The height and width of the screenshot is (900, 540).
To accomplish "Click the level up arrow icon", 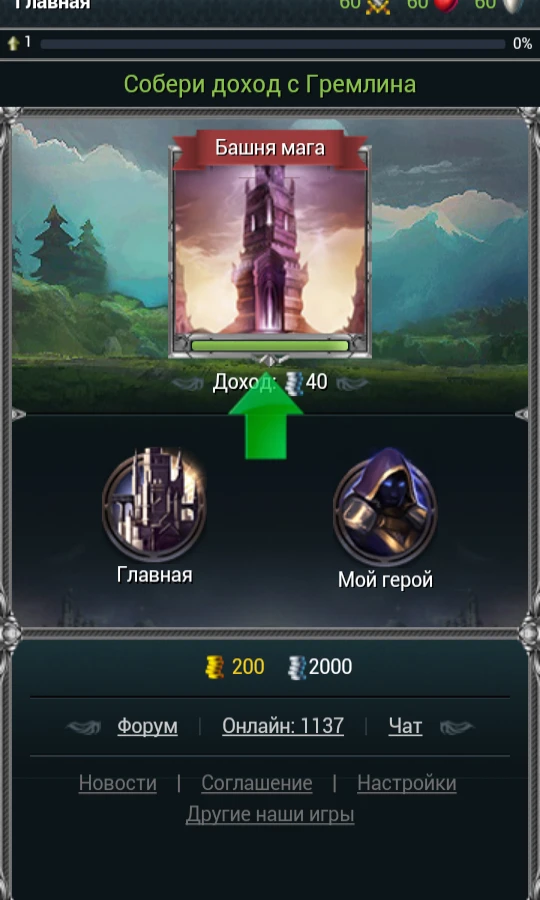I will [14, 44].
